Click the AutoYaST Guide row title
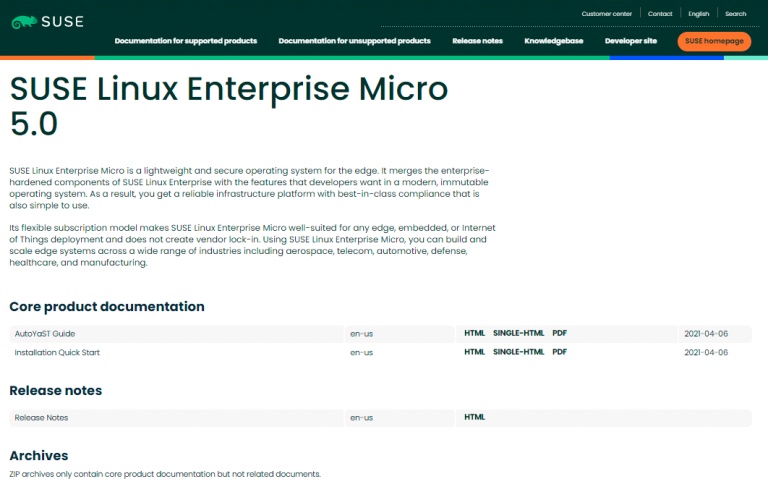This screenshot has height=492, width=768. (44, 333)
